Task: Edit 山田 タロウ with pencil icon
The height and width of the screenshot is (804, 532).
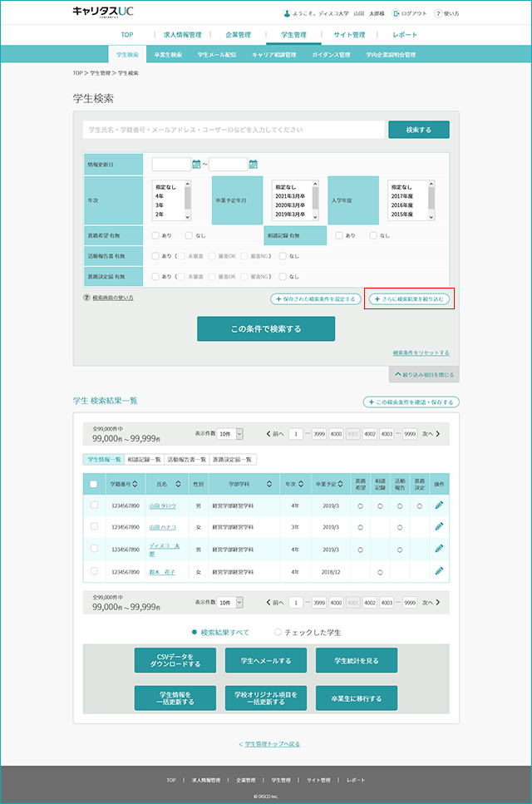Action: tap(439, 505)
